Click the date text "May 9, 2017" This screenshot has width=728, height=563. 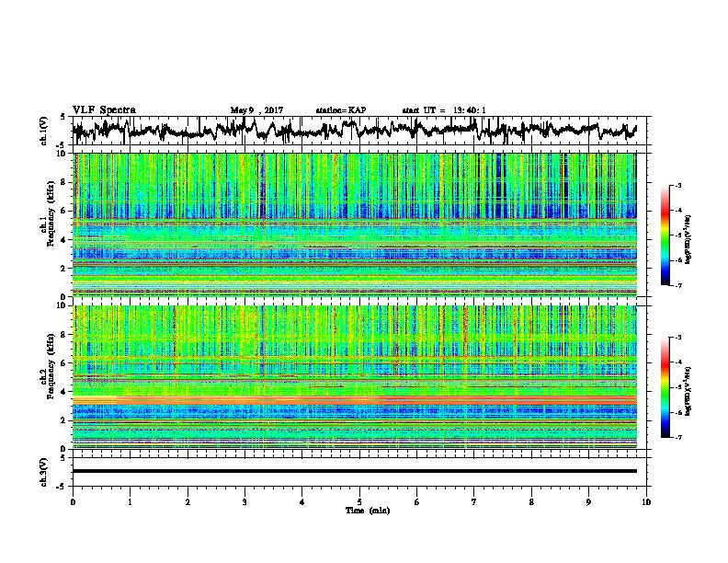coord(256,110)
